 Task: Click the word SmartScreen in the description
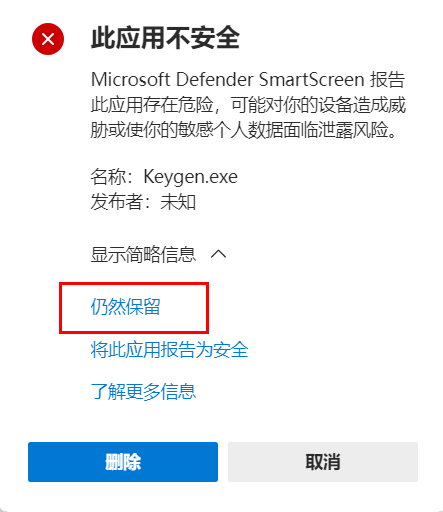point(312,80)
